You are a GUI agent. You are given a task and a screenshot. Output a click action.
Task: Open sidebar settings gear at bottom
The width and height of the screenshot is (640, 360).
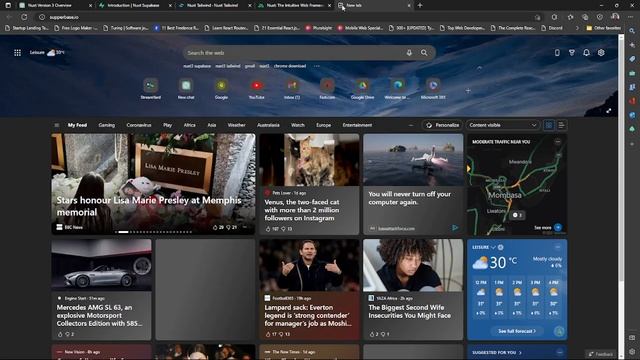pos(632,351)
